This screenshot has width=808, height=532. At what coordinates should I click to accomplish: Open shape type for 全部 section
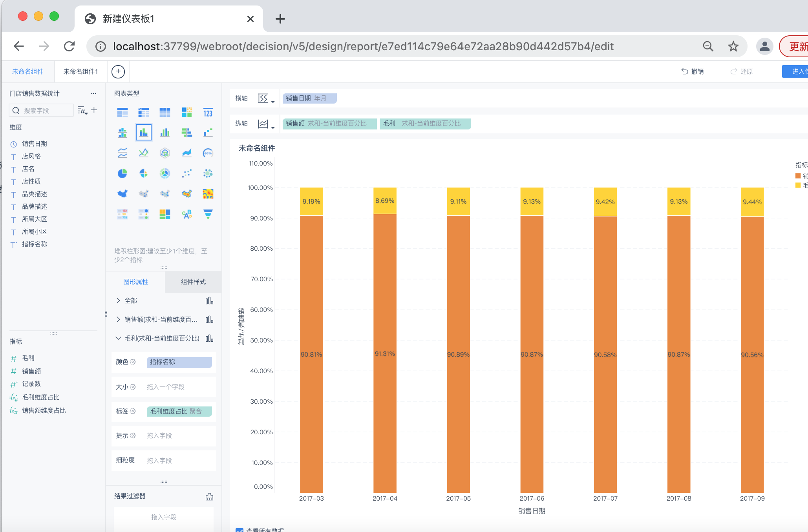click(210, 301)
